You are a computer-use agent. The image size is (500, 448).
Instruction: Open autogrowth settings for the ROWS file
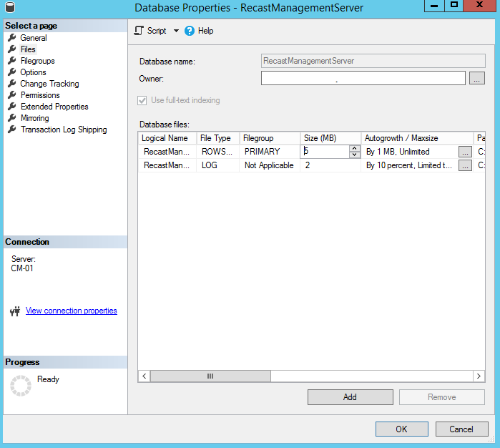tap(465, 152)
